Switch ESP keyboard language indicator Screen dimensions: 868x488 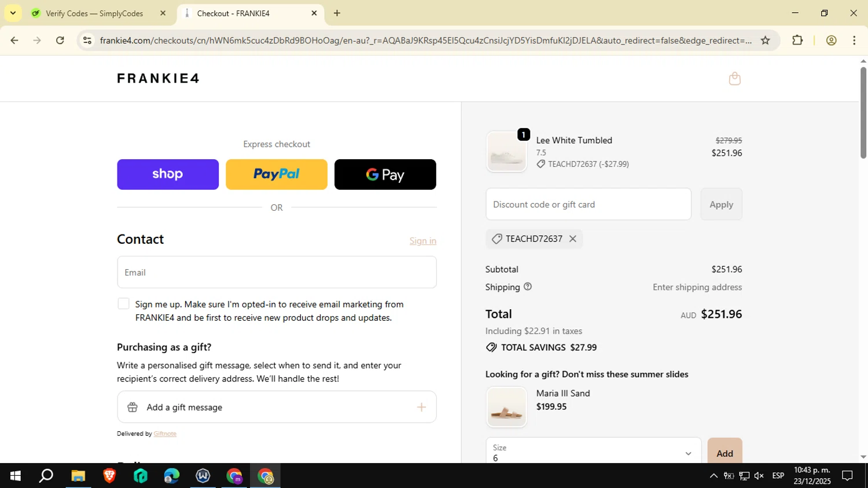point(778,476)
